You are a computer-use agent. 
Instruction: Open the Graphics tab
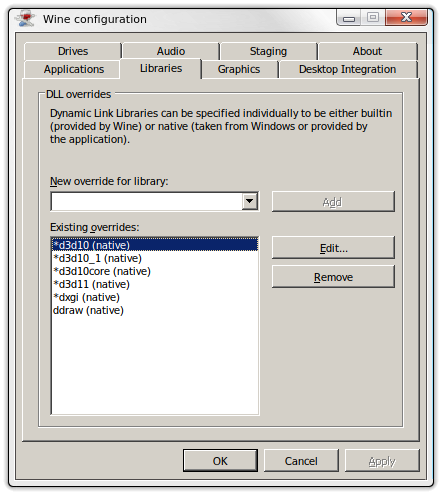(239, 69)
